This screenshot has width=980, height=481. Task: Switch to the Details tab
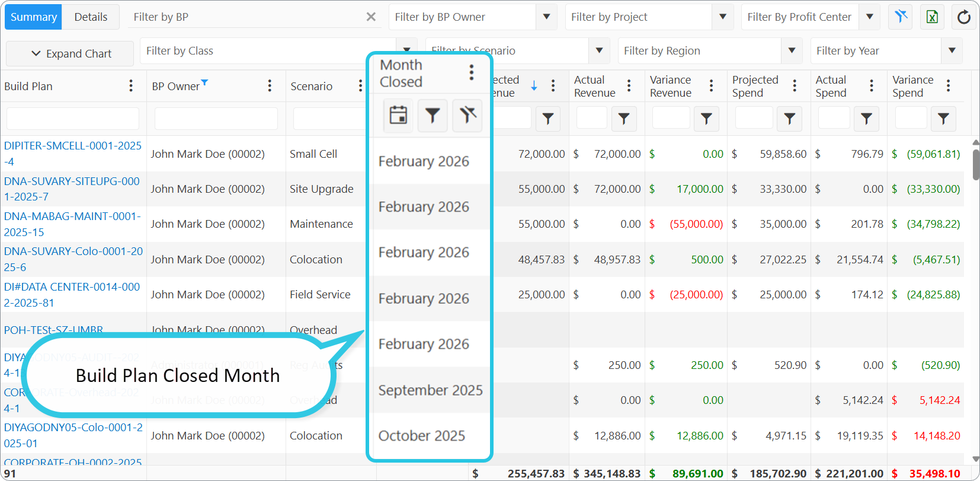[91, 17]
